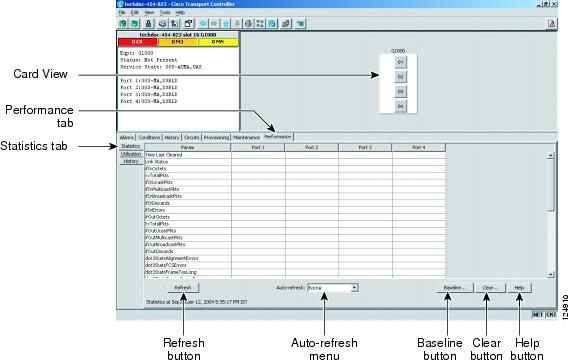Select port 02 on the G1000 card graphic
This screenshot has height=364, width=571.
click(400, 77)
